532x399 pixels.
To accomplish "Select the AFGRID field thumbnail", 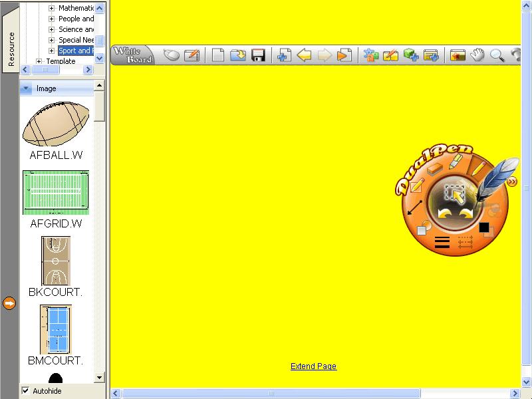I will 56,193.
